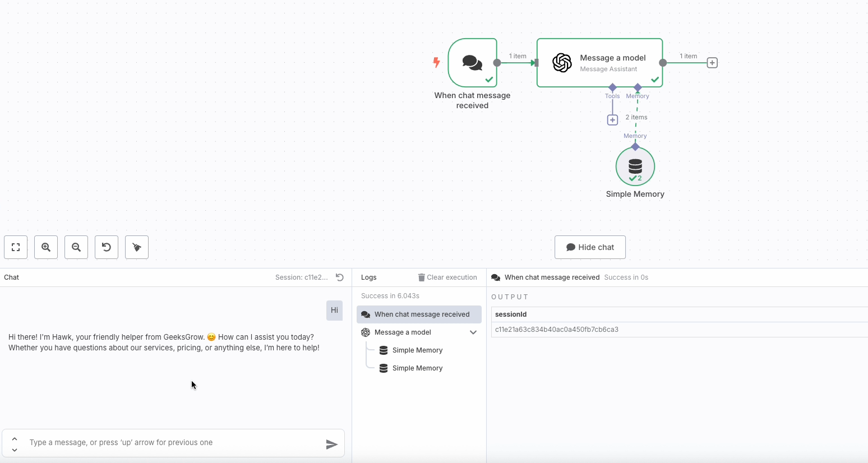868x463 pixels.
Task: Collapse the Message a model log entry
Action: pos(473,332)
